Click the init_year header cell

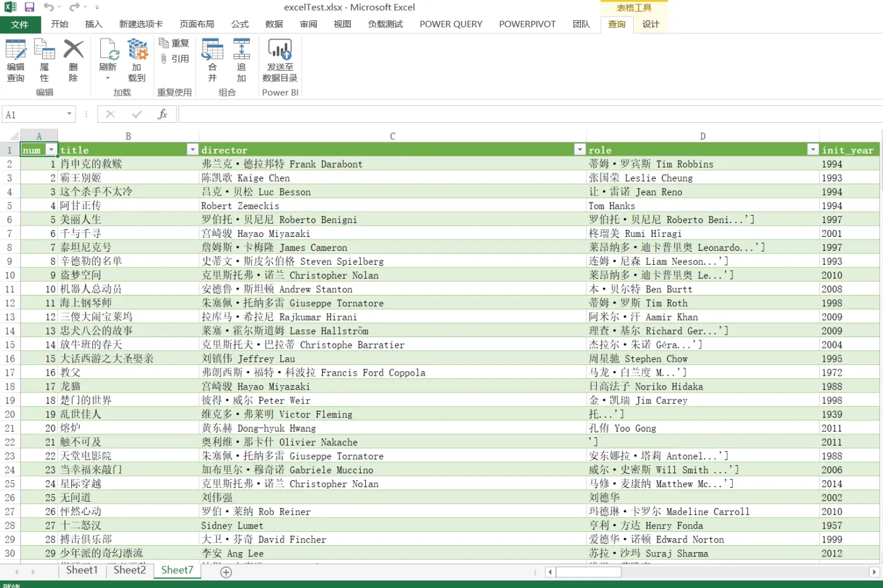coord(849,150)
